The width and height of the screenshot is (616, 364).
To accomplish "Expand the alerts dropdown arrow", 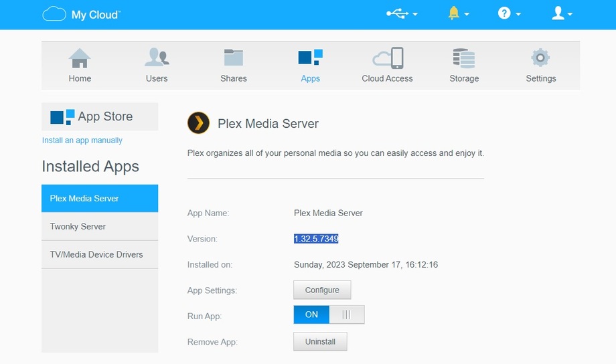I will [x=467, y=14].
